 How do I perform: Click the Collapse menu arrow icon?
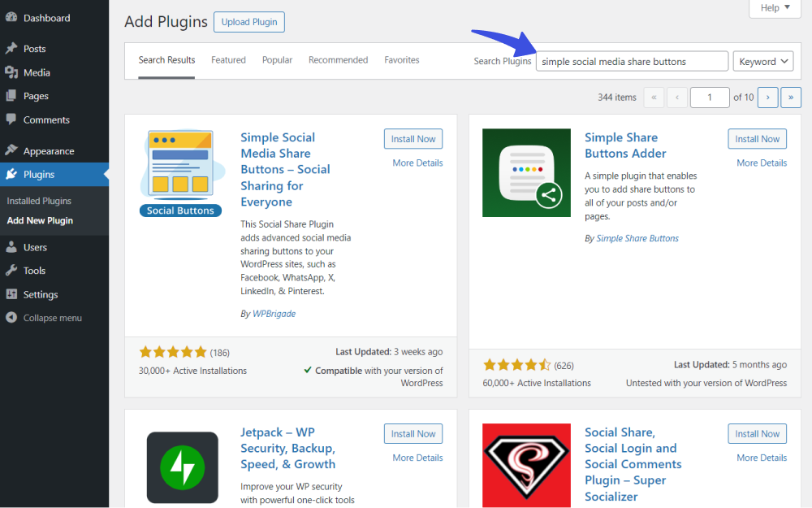click(11, 317)
